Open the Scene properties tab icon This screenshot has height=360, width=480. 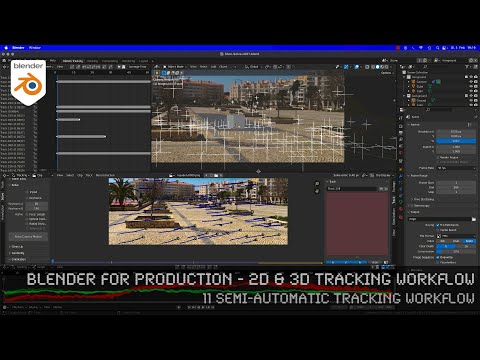(x=401, y=146)
